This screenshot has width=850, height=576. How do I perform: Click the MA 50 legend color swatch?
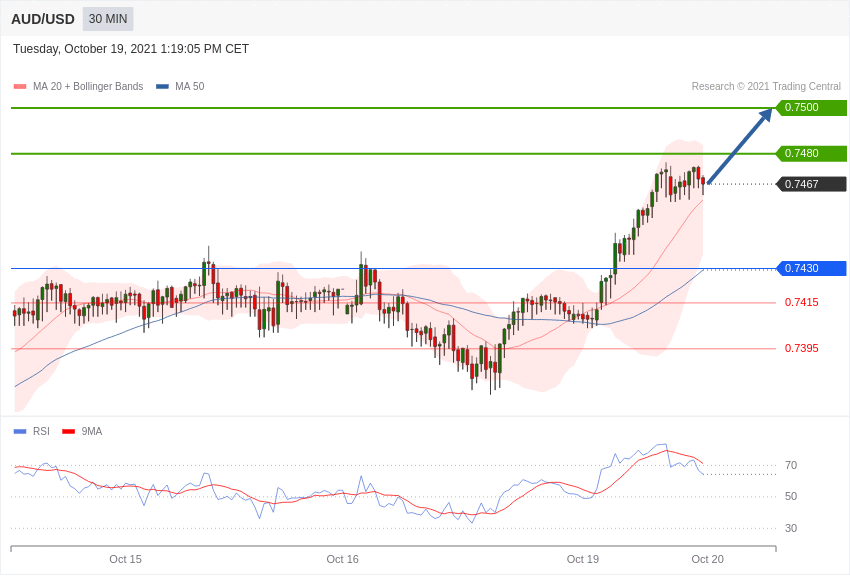coord(162,86)
